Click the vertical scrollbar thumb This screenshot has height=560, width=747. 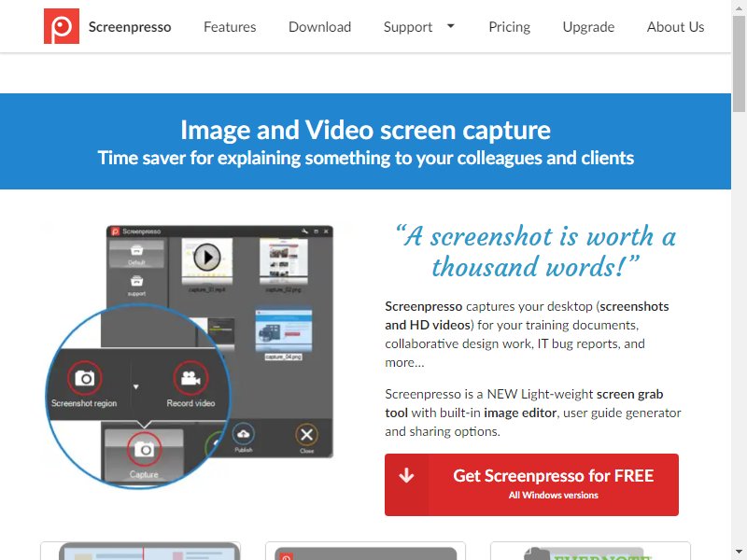739,62
